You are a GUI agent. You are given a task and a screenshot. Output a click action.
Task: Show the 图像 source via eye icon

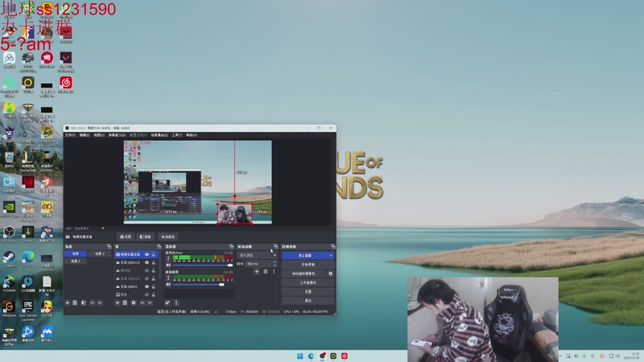coord(147,294)
